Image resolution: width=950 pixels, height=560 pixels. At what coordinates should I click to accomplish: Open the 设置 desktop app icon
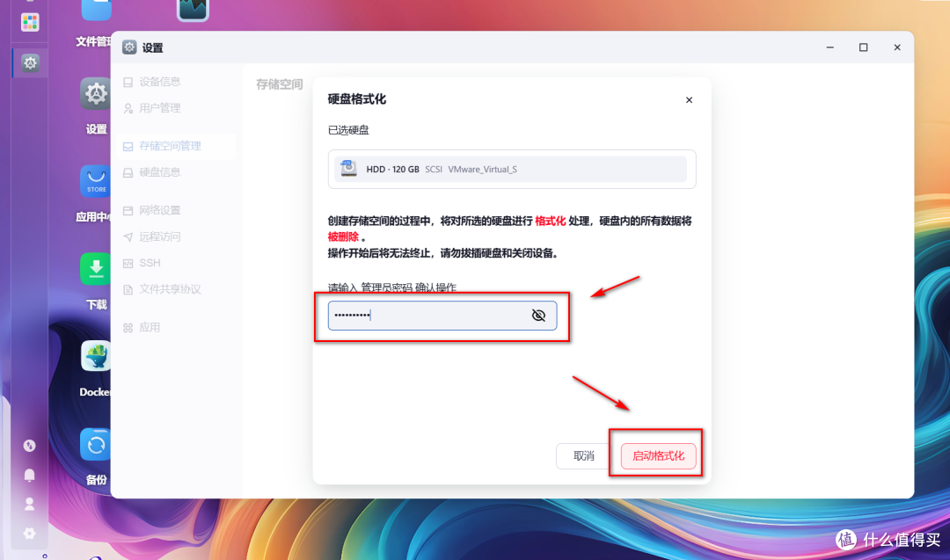[96, 94]
